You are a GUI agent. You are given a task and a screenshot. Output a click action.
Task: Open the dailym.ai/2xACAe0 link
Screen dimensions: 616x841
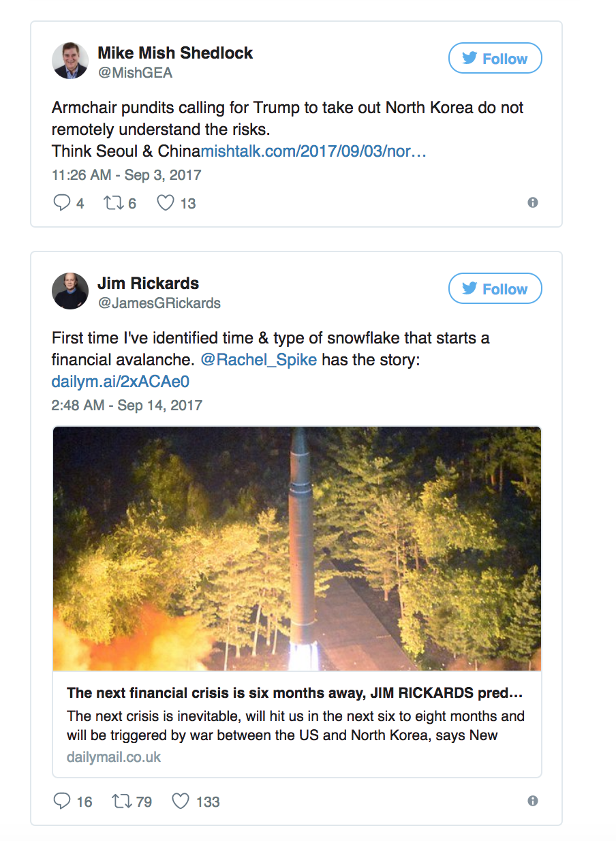pos(120,382)
